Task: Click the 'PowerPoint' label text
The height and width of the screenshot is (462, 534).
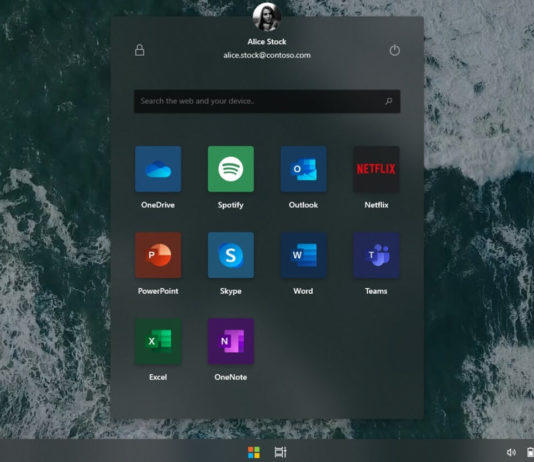Action: tap(158, 291)
